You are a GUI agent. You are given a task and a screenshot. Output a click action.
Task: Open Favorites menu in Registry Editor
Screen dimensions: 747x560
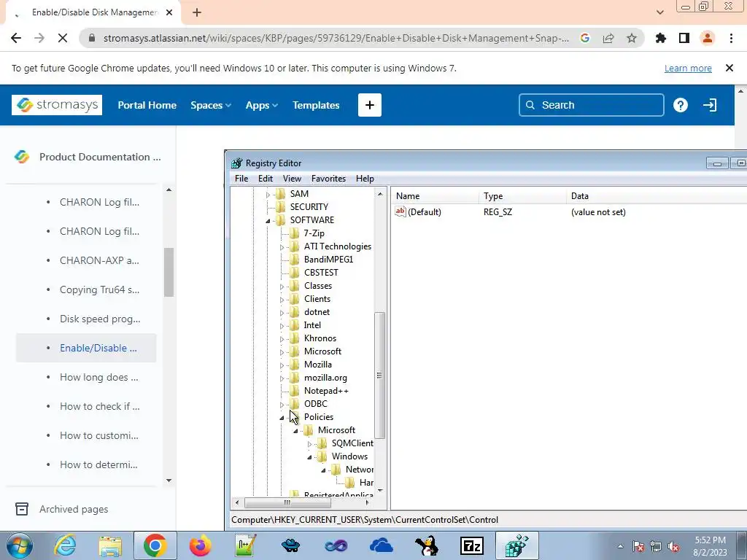click(328, 179)
